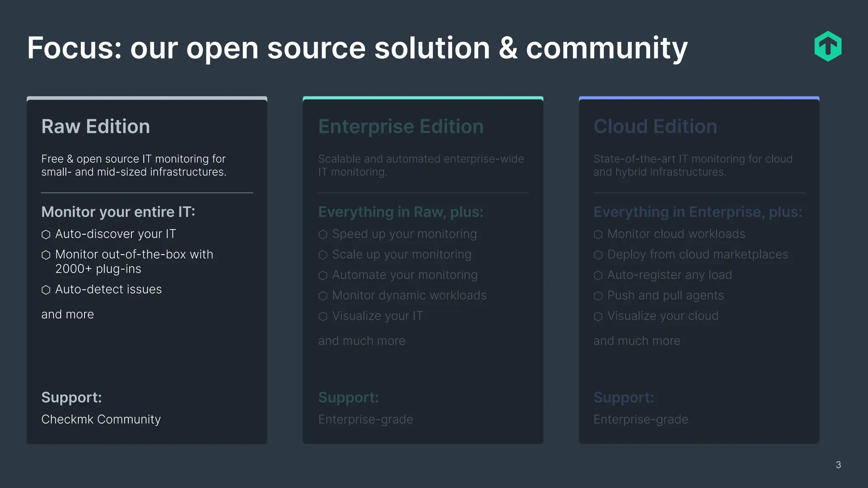
Task: Click 'Scalable and automated enterprise-wide' description
Action: tap(421, 165)
